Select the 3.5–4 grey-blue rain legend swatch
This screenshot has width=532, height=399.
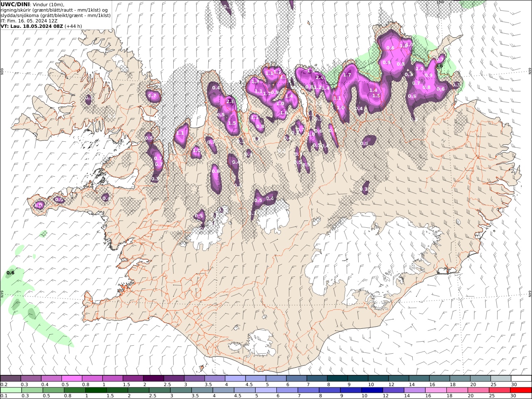click(x=202, y=390)
